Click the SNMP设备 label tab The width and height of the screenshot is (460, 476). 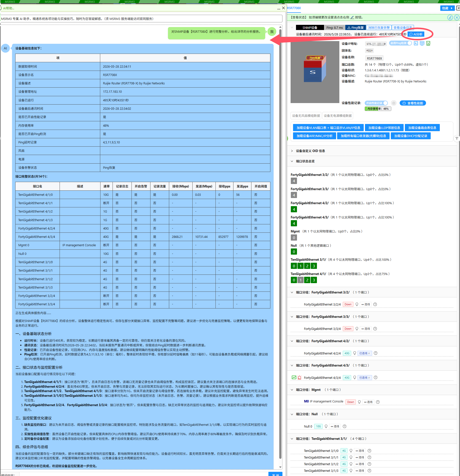tap(310, 28)
